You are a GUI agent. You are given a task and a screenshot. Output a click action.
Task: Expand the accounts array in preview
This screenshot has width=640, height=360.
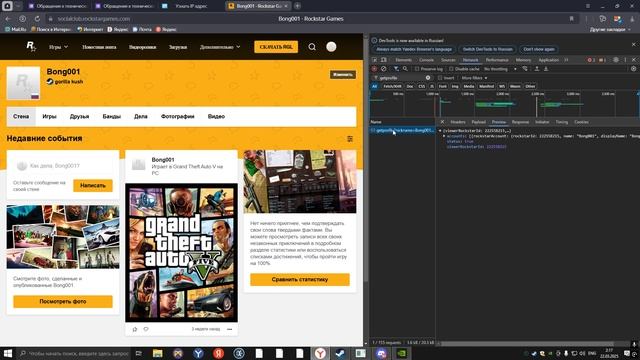coord(444,136)
